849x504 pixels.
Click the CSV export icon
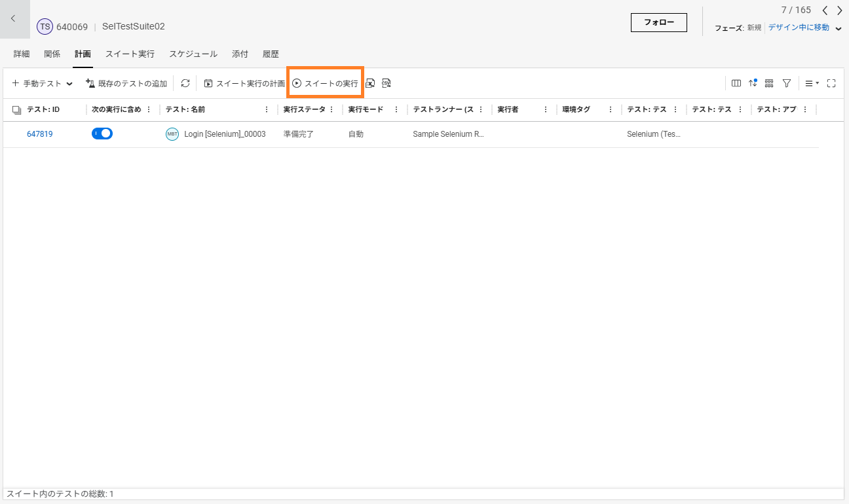(387, 83)
